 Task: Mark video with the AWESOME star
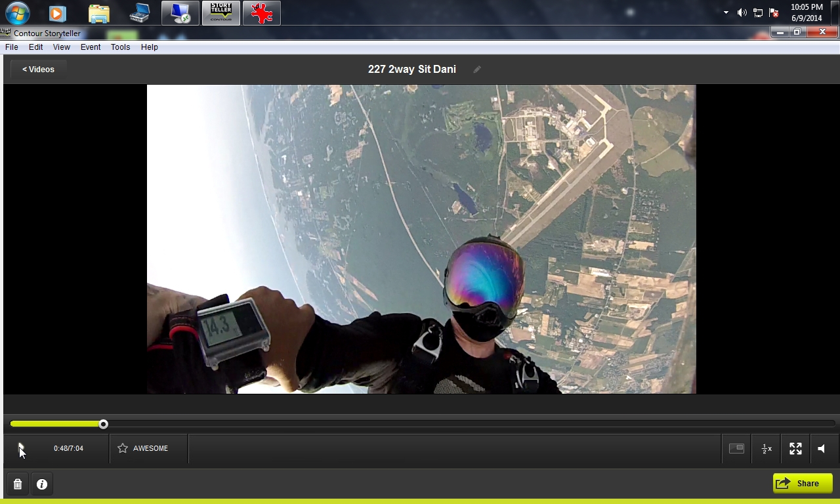click(x=142, y=448)
